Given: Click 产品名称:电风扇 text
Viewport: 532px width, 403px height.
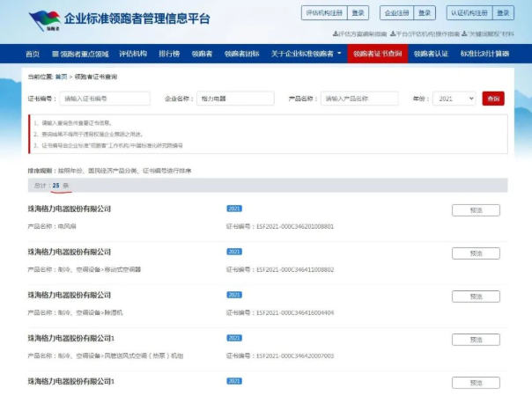Looking at the screenshot, I should click(52, 226).
